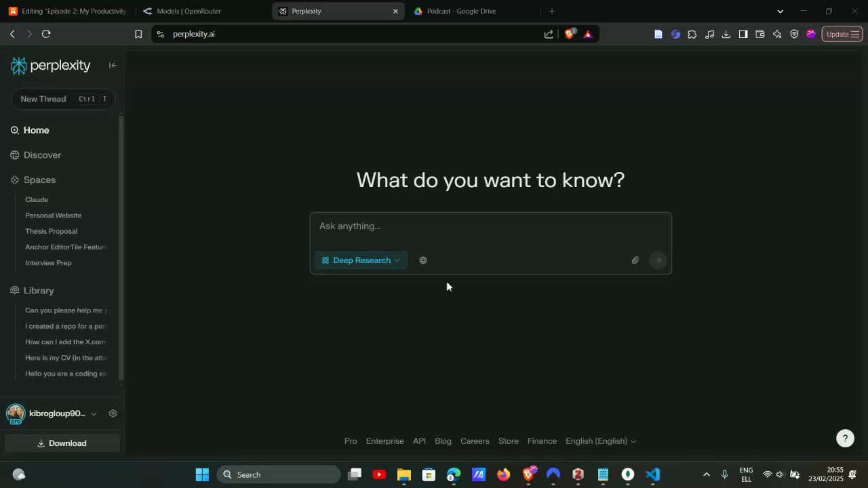Open the API footer link

point(420,441)
